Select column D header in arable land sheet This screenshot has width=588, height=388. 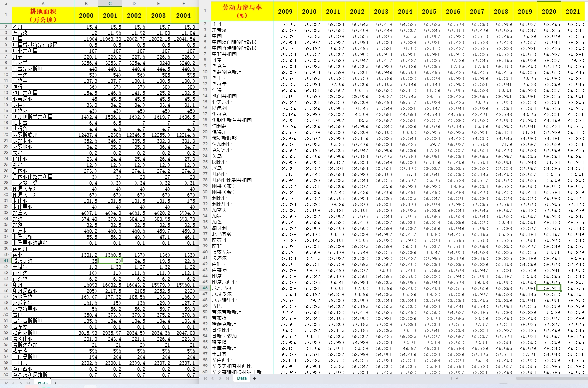click(x=134, y=3)
